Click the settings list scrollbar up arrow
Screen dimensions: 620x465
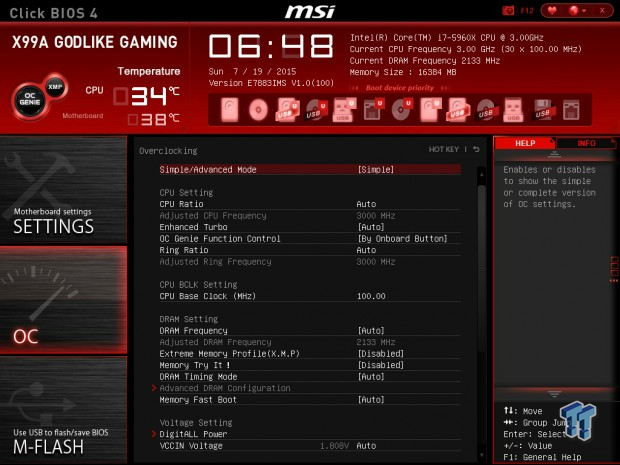coord(482,174)
